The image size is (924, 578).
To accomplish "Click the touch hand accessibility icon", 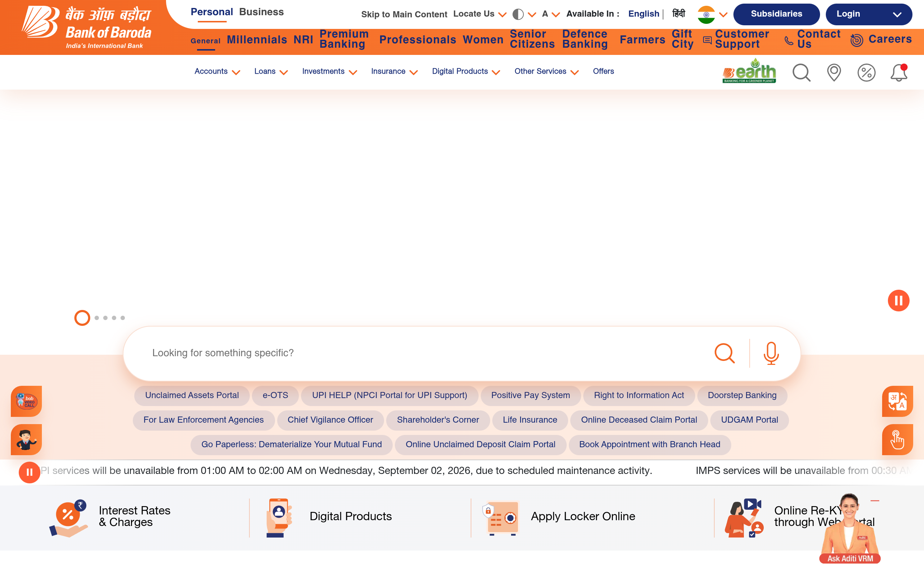I will (897, 439).
